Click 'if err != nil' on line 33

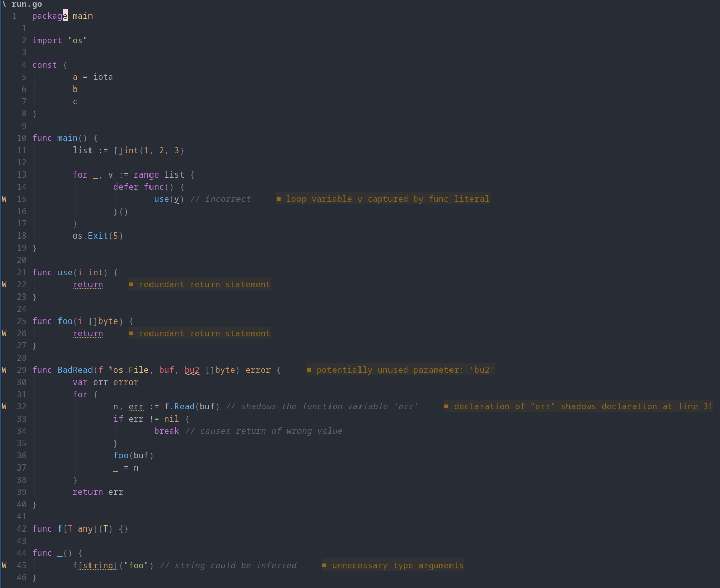tap(146, 419)
